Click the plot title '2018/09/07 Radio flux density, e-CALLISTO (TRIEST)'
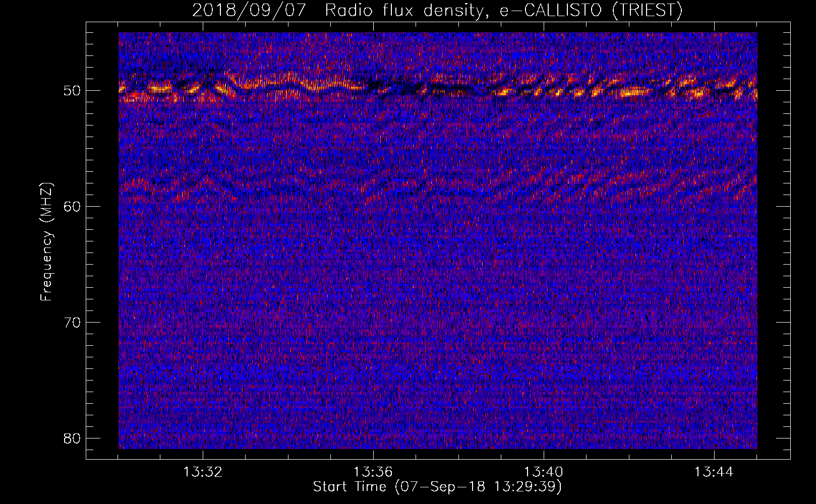 pyautogui.click(x=437, y=11)
